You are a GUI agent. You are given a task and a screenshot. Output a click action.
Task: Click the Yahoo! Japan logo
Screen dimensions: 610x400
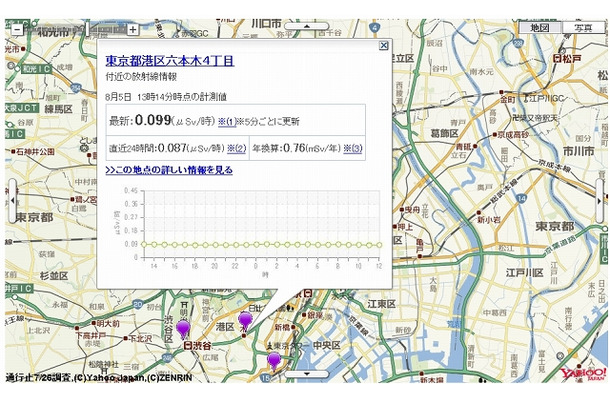tap(583, 374)
